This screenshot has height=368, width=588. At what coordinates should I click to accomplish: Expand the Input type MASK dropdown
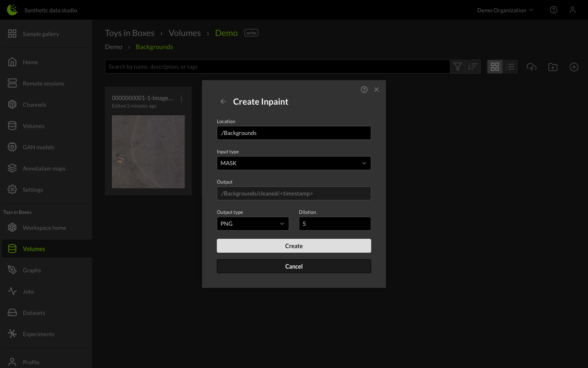point(294,163)
